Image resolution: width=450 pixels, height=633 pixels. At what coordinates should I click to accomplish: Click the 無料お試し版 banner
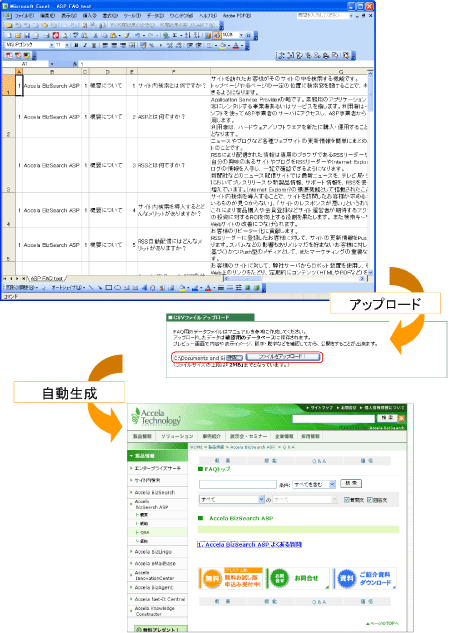[x=231, y=578]
